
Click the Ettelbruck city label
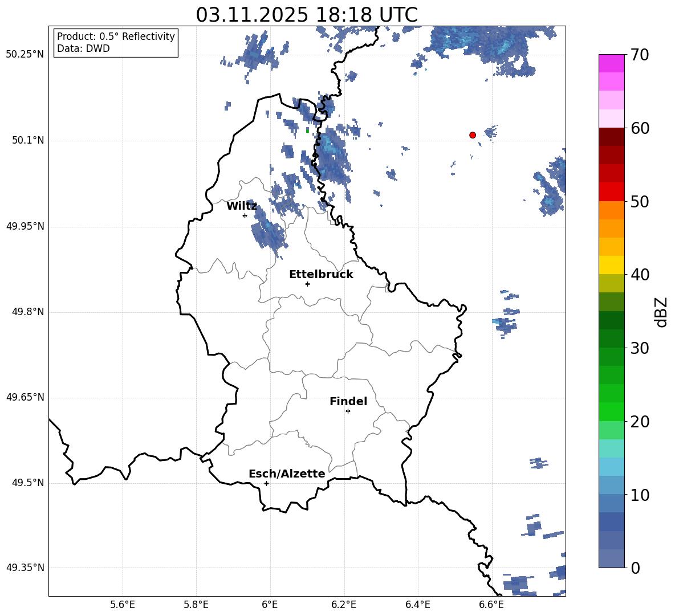pos(321,275)
